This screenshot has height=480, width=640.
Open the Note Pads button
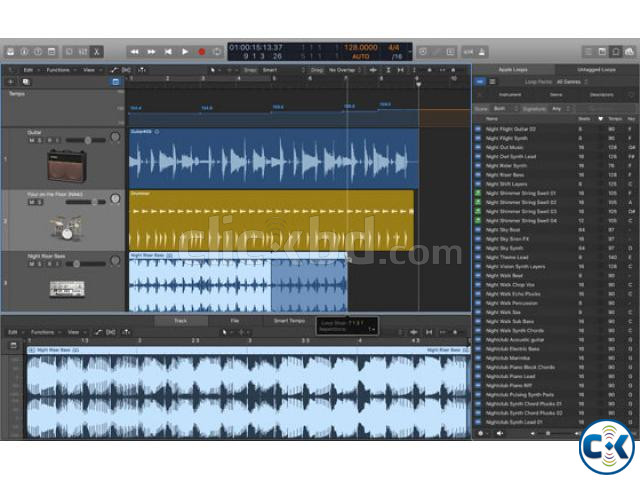coord(602,52)
